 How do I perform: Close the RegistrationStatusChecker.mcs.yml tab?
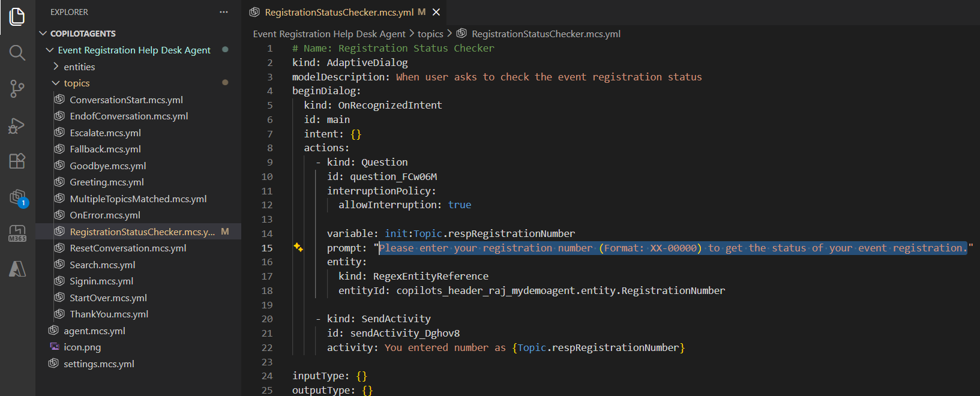click(436, 13)
